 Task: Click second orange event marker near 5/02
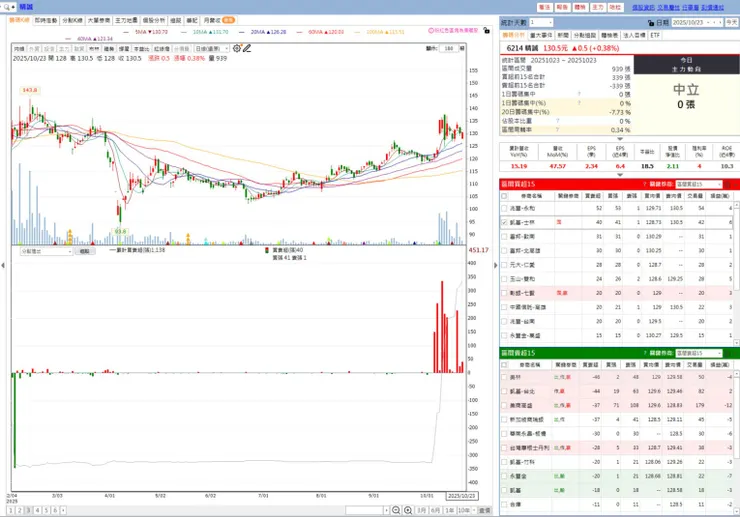coord(188,238)
